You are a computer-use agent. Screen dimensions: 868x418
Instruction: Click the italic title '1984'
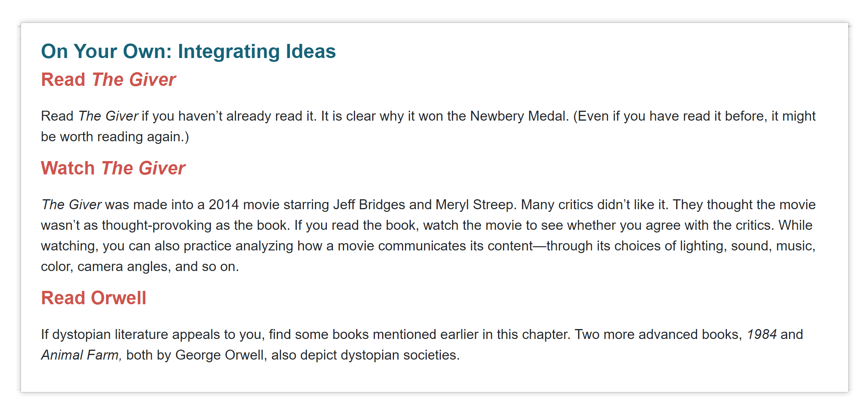[x=762, y=334]
